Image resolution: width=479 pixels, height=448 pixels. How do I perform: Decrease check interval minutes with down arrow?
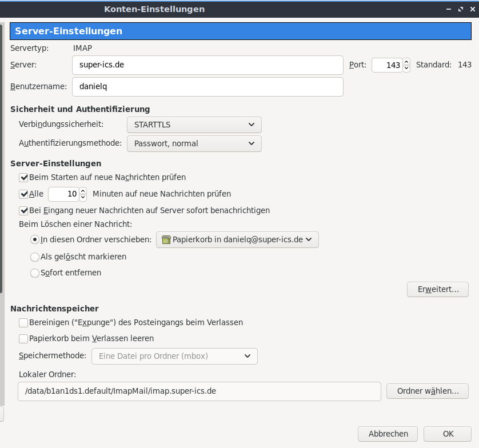pyautogui.click(x=83, y=197)
